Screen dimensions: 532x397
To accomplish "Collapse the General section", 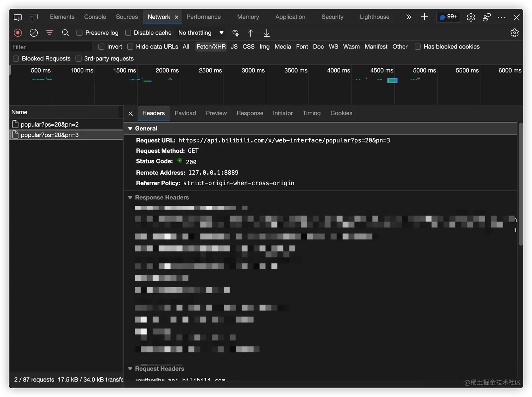I will coord(130,129).
